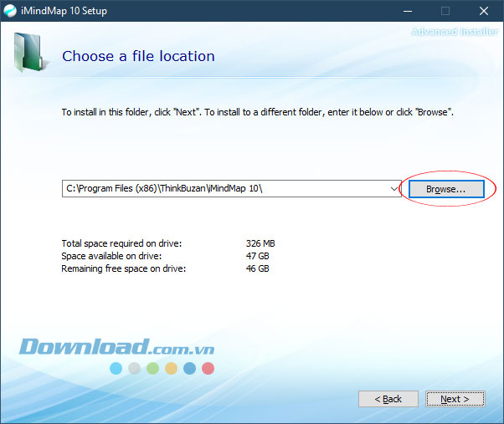
Task: Click the '46 GB' remaining space value
Action: [258, 268]
